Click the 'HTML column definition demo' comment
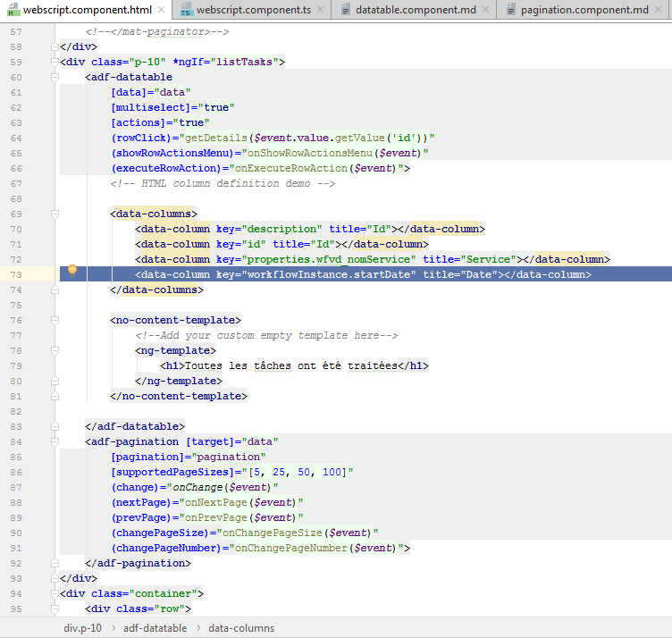 pos(223,183)
